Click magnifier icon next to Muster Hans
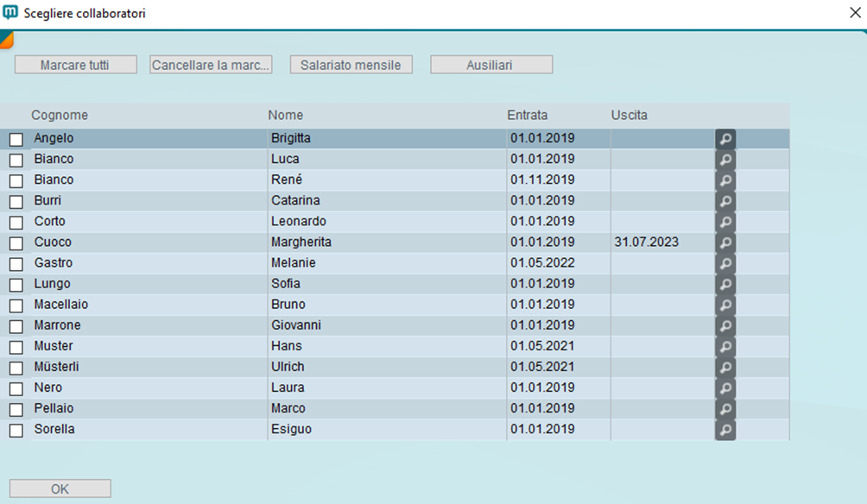 point(725,346)
